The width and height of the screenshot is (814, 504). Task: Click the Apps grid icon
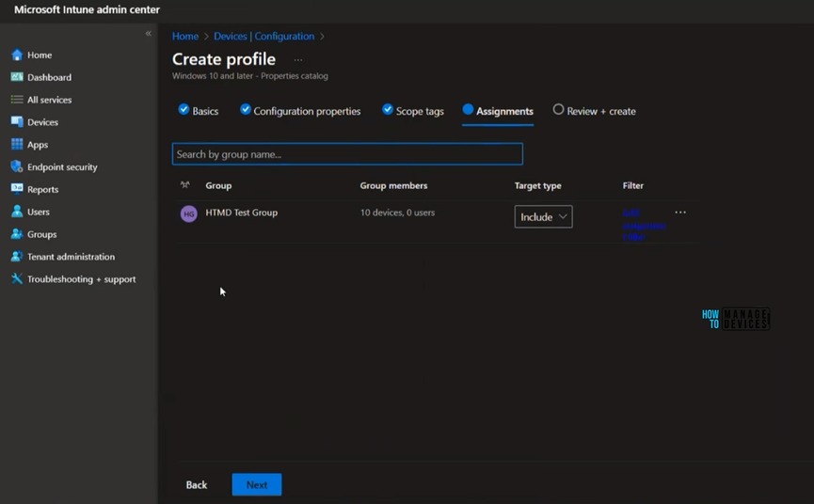point(17,144)
